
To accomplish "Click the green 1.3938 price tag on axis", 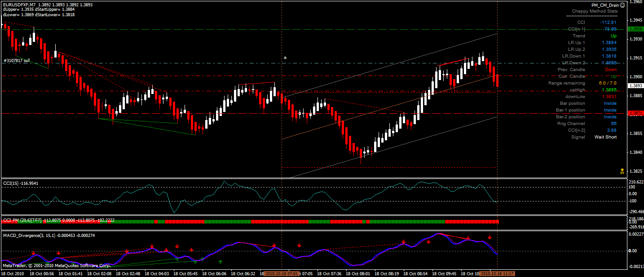I will click(635, 29).
